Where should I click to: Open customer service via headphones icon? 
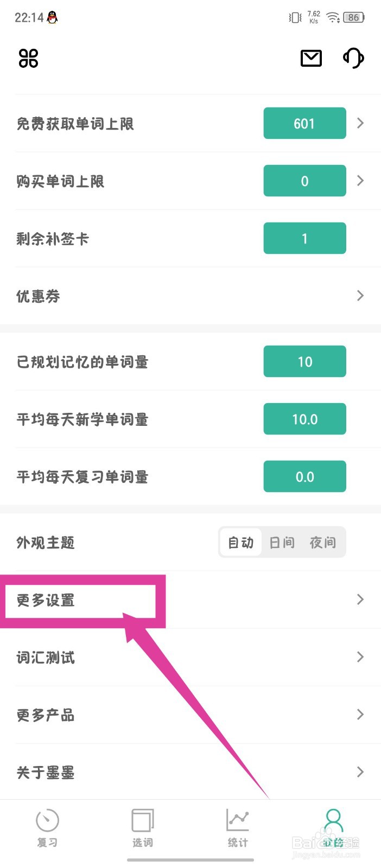353,58
